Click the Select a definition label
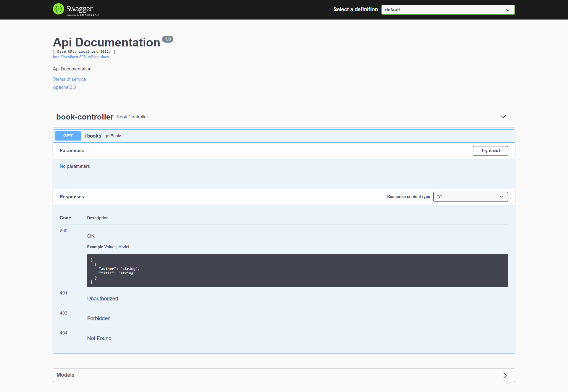568x392 pixels. (355, 9)
